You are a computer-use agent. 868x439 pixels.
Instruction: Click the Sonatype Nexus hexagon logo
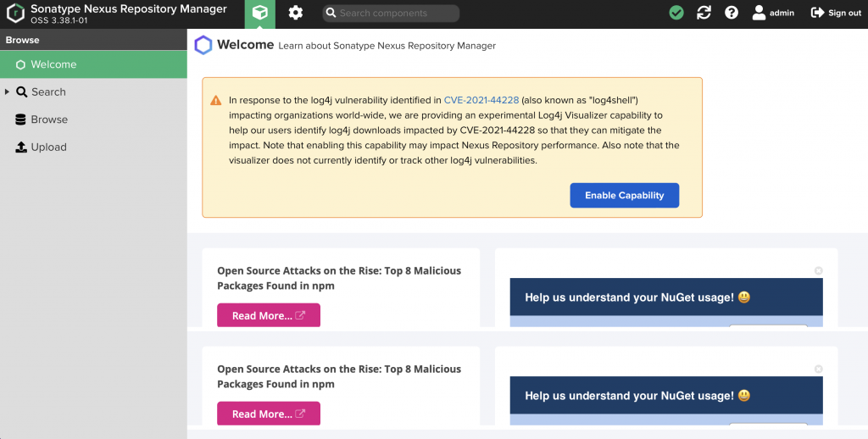coord(15,14)
